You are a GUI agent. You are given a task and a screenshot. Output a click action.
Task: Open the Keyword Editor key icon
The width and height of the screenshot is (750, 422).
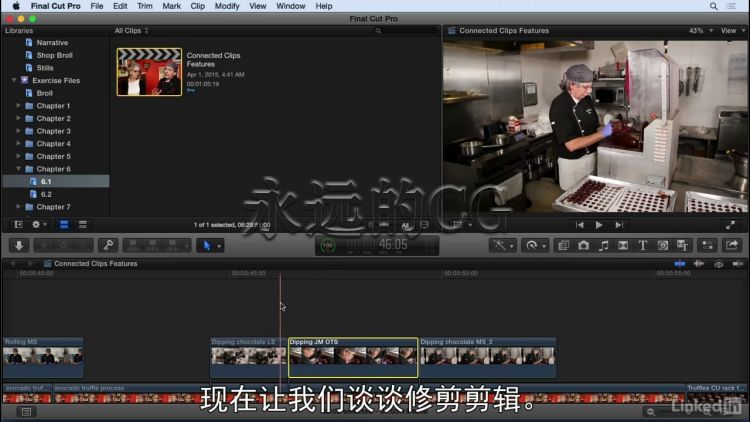(109, 245)
